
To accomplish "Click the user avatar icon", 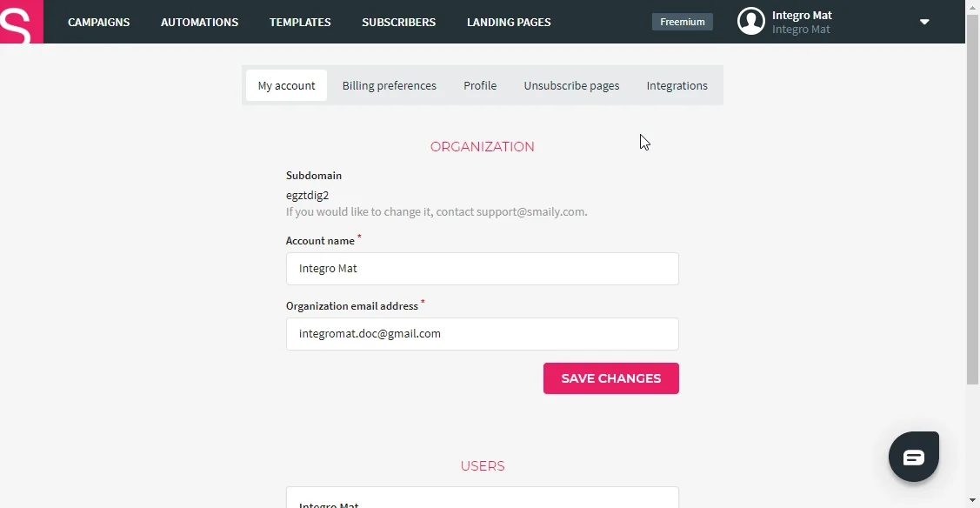I will click(x=750, y=21).
